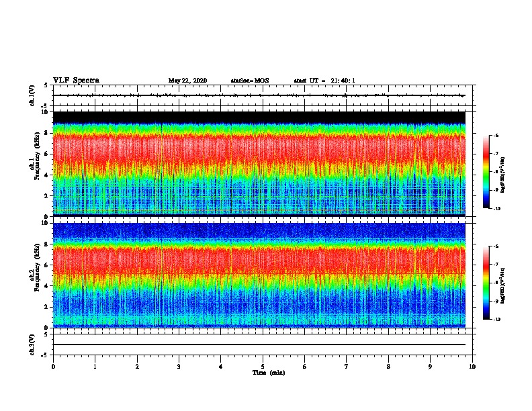
Task: Click the "-9" tick on ch.1 colorbar
Action: pyautogui.click(x=496, y=190)
